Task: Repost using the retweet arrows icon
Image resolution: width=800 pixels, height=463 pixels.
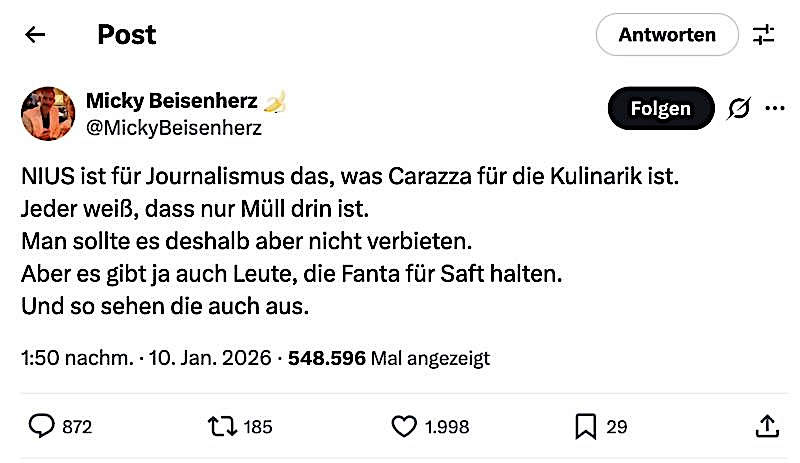Action: (221, 427)
